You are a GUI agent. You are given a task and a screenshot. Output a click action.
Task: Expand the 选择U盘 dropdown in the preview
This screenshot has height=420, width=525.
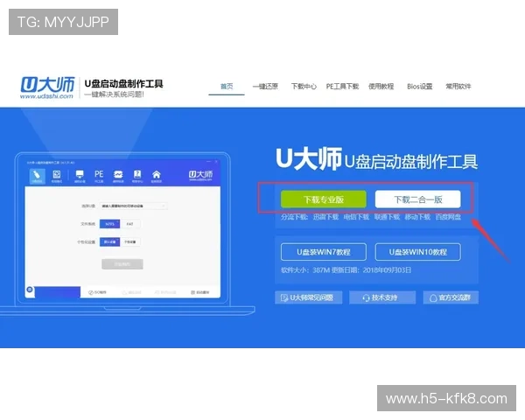[x=134, y=206]
